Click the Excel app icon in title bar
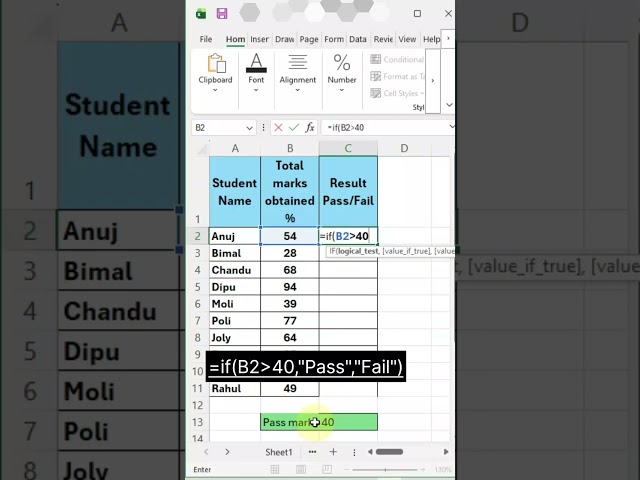The height and width of the screenshot is (480, 640). click(201, 14)
